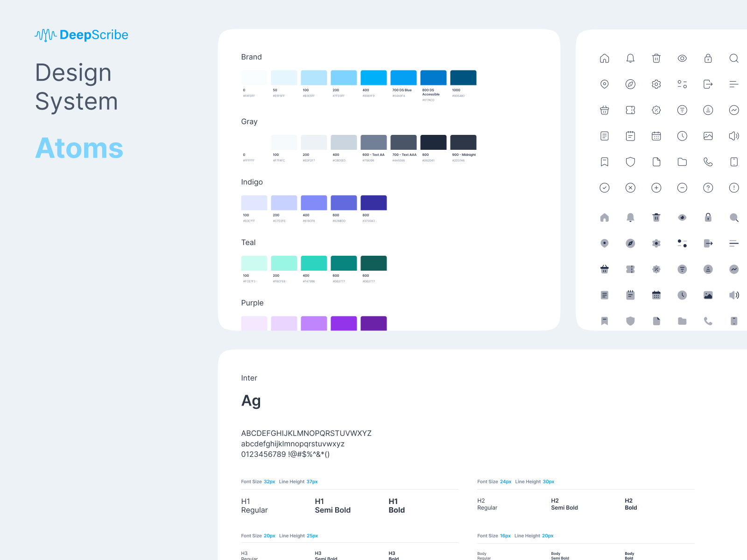Click the filled sliders adjustment icon

(x=682, y=243)
